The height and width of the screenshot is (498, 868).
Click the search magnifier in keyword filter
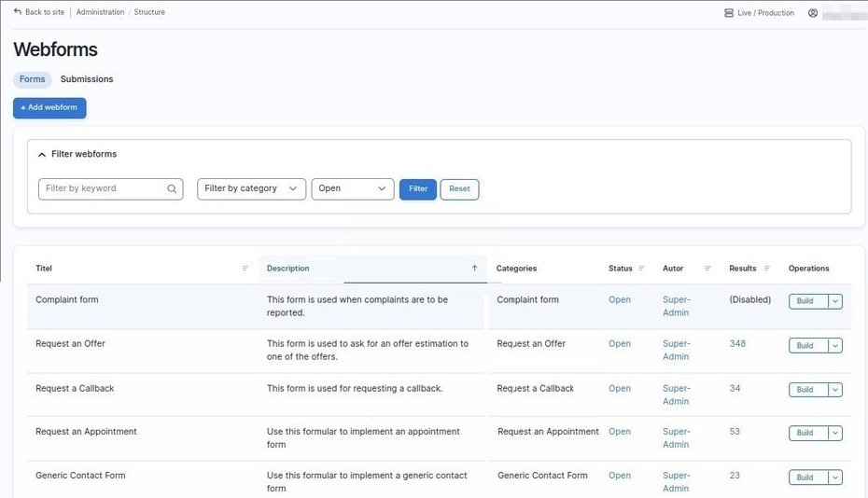(x=173, y=189)
